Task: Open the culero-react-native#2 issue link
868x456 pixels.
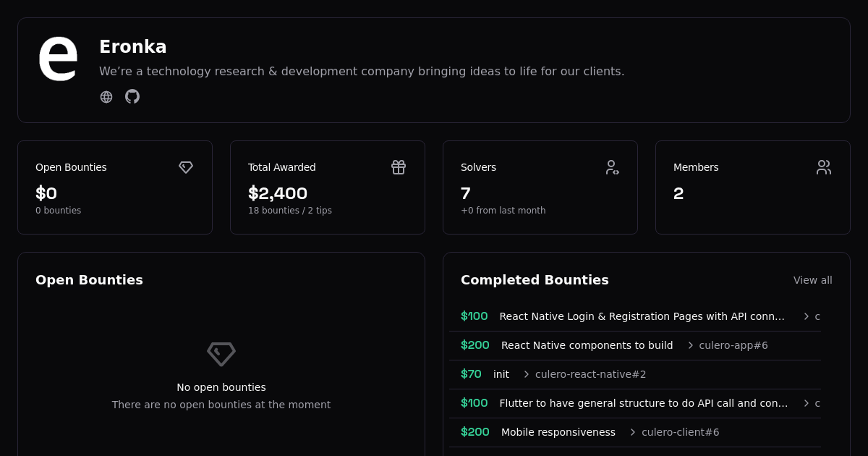Action: (590, 374)
